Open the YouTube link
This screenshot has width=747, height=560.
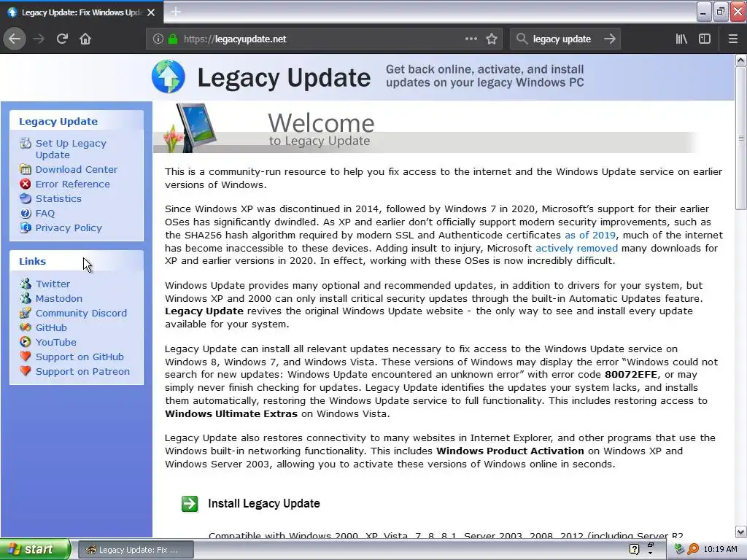coord(55,343)
